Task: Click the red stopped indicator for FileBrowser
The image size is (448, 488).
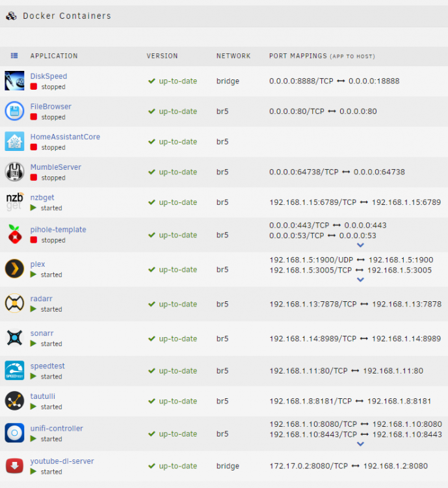Action: coord(34,116)
